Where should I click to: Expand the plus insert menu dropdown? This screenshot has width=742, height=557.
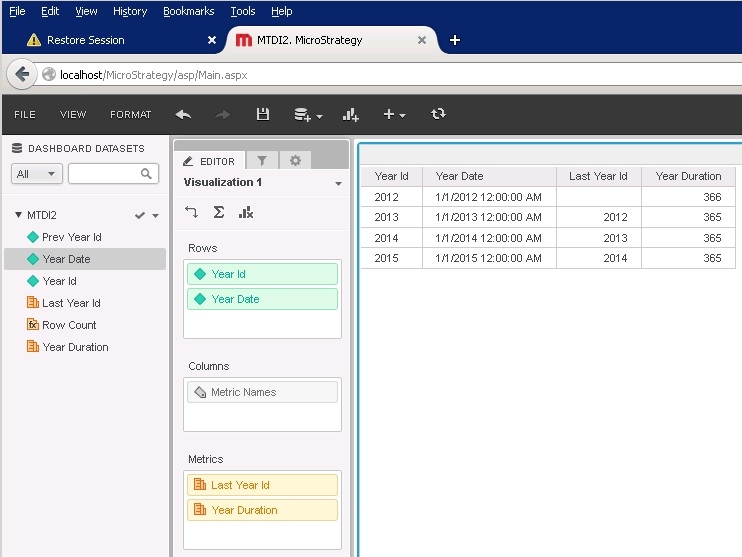pyautogui.click(x=395, y=115)
